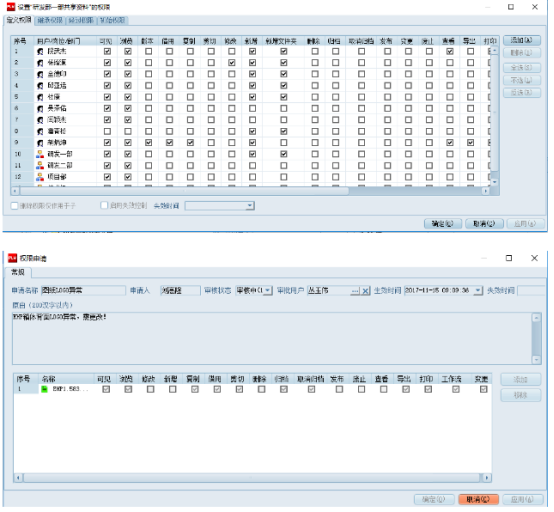The height and width of the screenshot is (512, 554).
Task: Open the 审核状态 dropdown
Action: pos(268,291)
